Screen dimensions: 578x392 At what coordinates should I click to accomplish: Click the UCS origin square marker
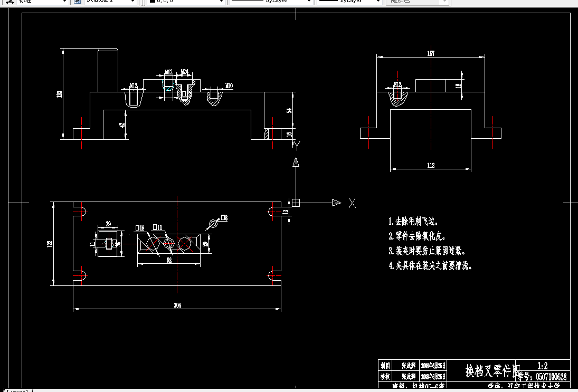(x=296, y=203)
